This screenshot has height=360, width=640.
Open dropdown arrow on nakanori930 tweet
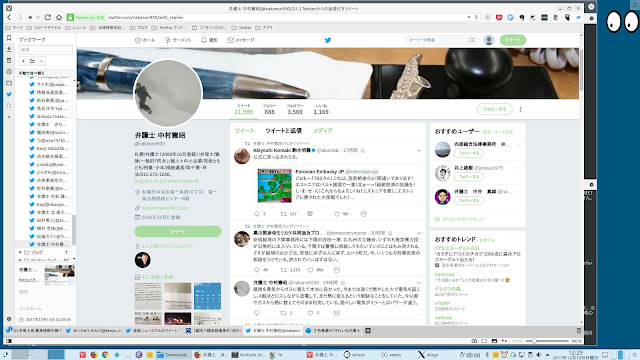tap(419, 283)
